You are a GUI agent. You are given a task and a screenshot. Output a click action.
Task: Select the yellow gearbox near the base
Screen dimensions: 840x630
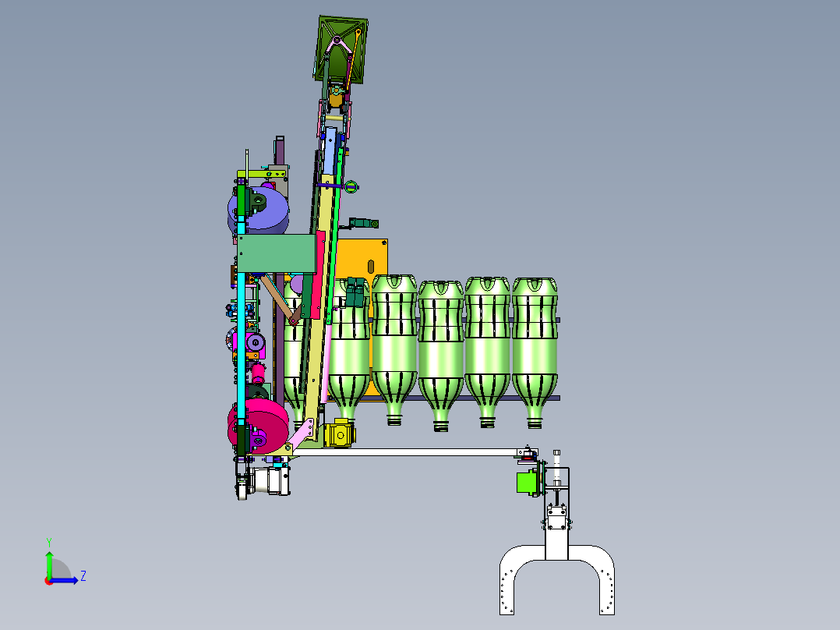pos(340,434)
